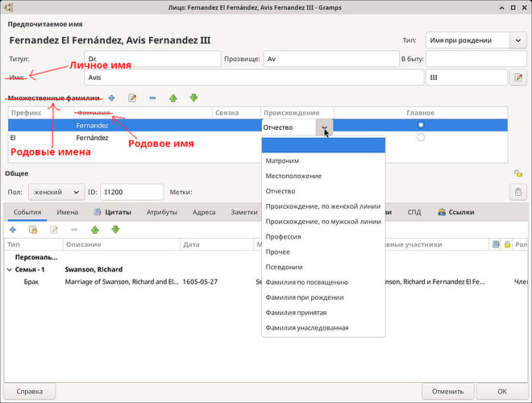Sort events by the Описание column header
Image resolution: width=532 pixels, height=403 pixels.
point(122,244)
